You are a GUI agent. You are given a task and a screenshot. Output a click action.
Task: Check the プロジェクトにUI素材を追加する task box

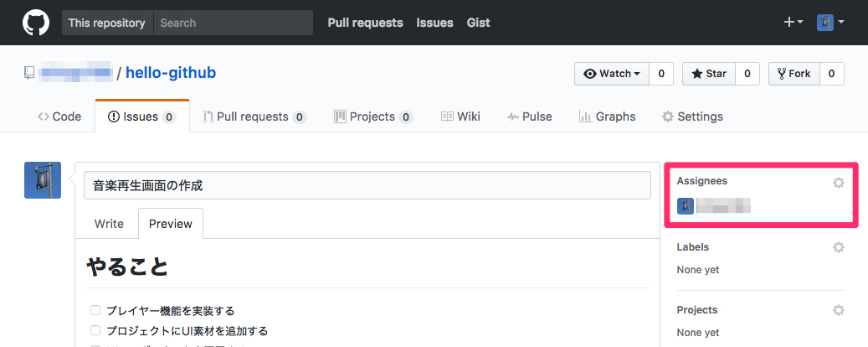[95, 331]
